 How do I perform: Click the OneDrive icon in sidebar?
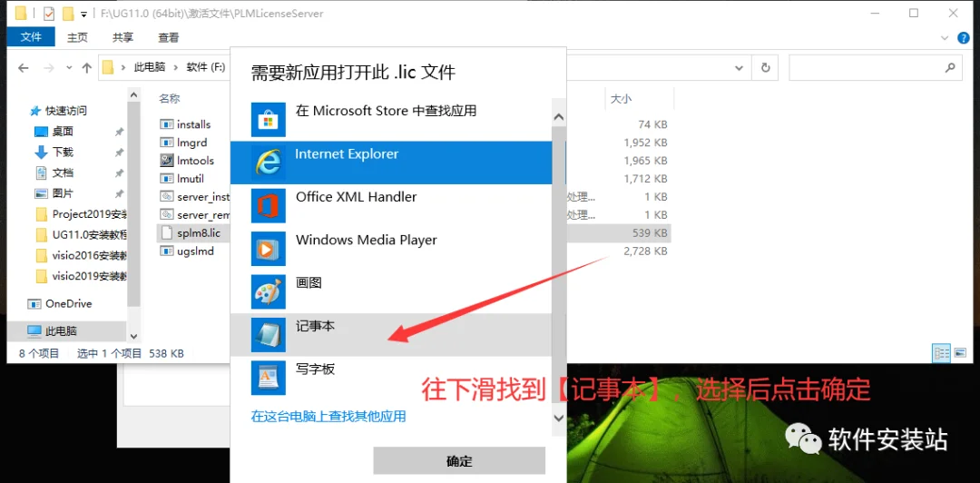pos(34,304)
